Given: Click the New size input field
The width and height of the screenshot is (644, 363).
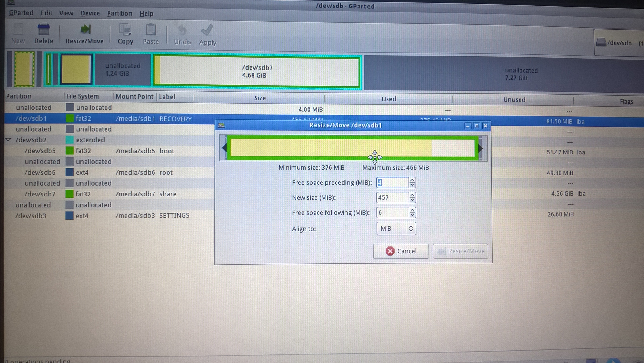Looking at the screenshot, I should [392, 197].
